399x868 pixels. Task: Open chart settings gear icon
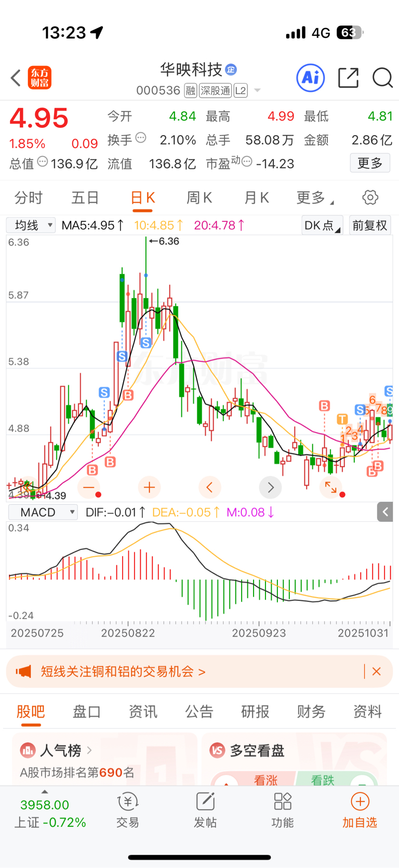[x=370, y=198]
